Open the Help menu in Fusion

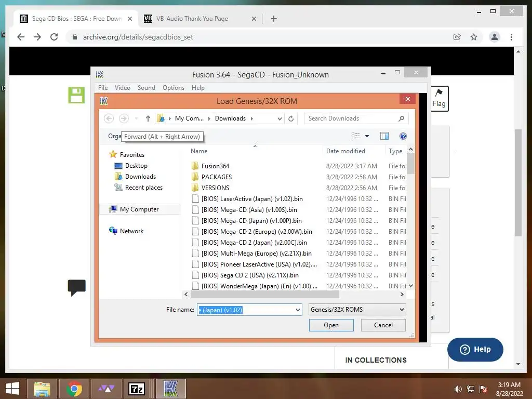[x=198, y=87]
